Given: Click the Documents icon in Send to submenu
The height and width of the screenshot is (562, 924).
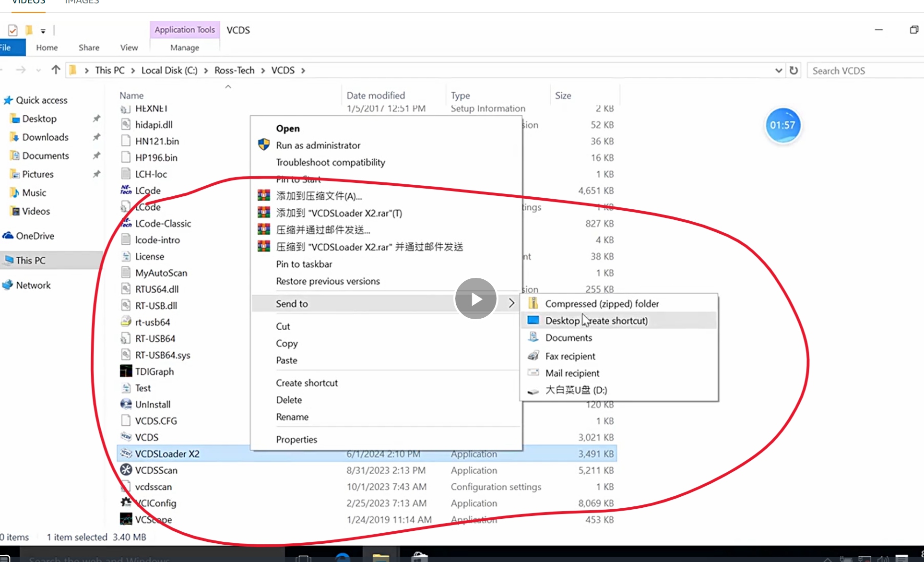Looking at the screenshot, I should click(533, 337).
